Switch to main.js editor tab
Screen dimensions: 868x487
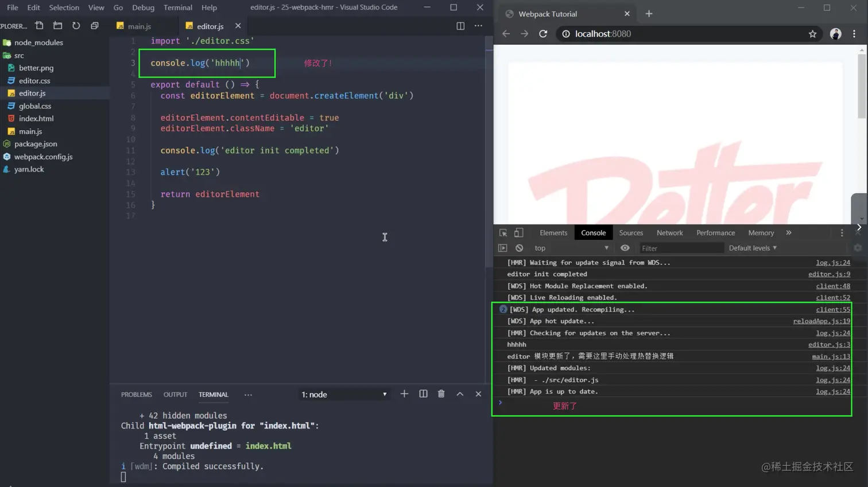139,26
